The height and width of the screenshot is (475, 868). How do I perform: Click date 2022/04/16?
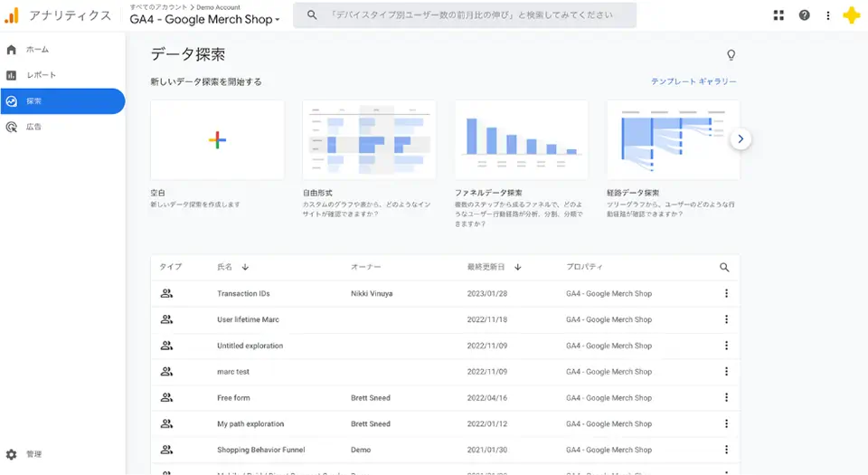(487, 397)
